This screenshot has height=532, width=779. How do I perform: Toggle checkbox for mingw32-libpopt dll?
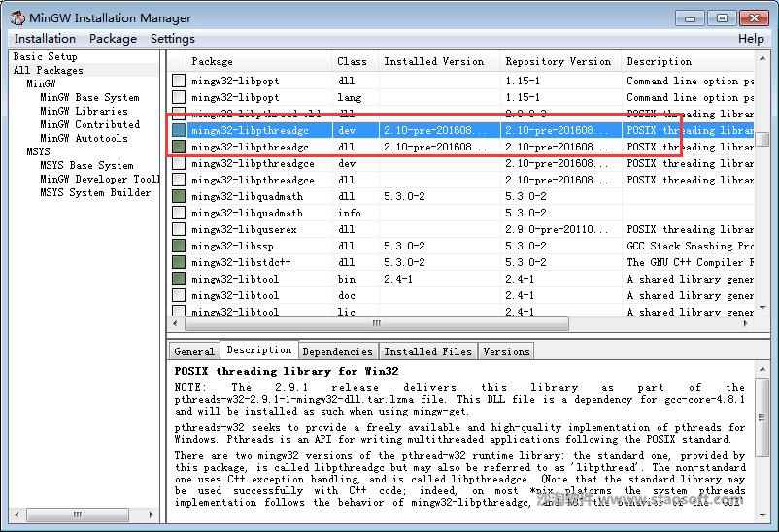pos(179,81)
